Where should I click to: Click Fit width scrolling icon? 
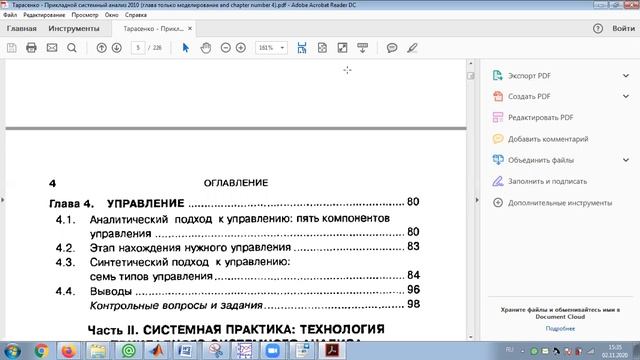tap(302, 48)
